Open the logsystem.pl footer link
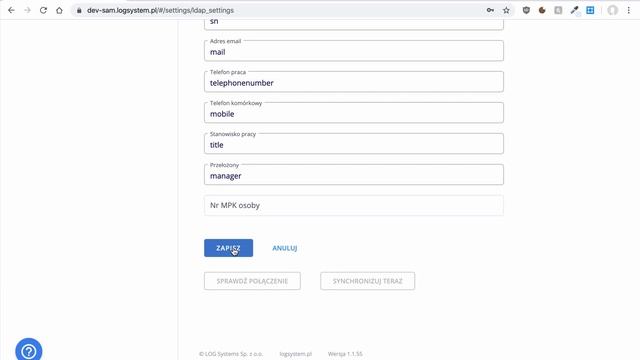The height and width of the screenshot is (360, 640). click(x=296, y=354)
